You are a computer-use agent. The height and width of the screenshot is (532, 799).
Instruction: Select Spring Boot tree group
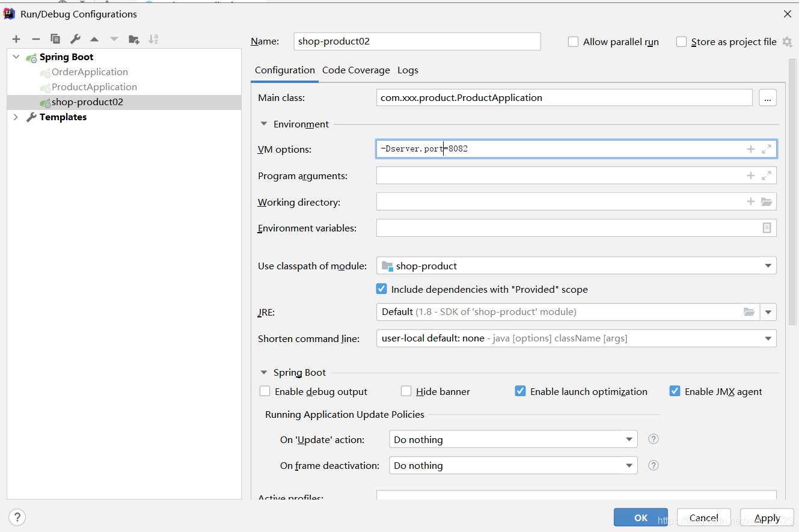click(66, 57)
